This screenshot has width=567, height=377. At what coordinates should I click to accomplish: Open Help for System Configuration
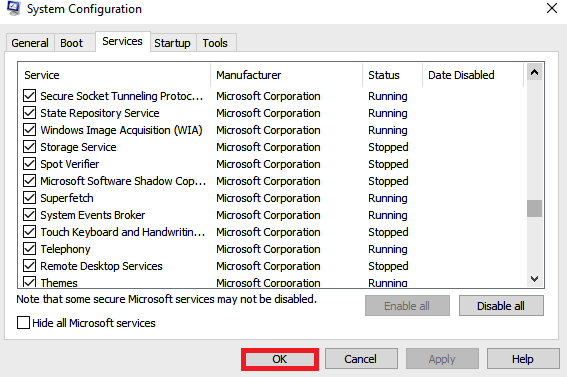click(523, 359)
